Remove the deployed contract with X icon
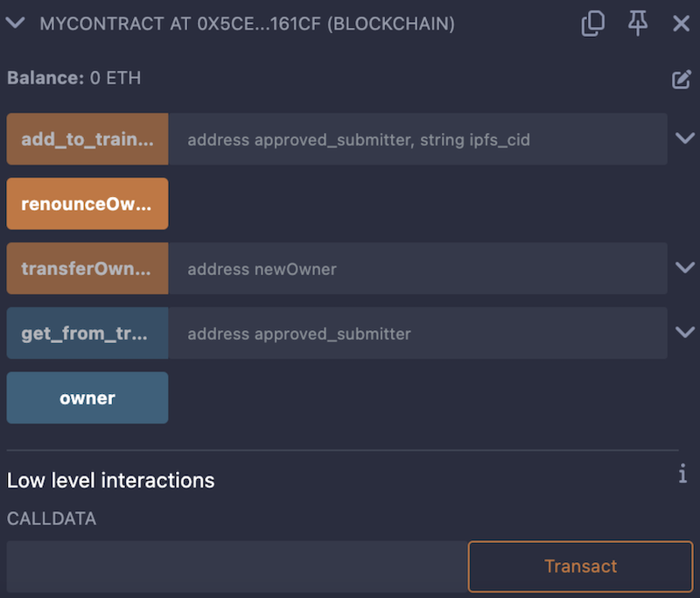This screenshot has height=598, width=700. tap(682, 24)
